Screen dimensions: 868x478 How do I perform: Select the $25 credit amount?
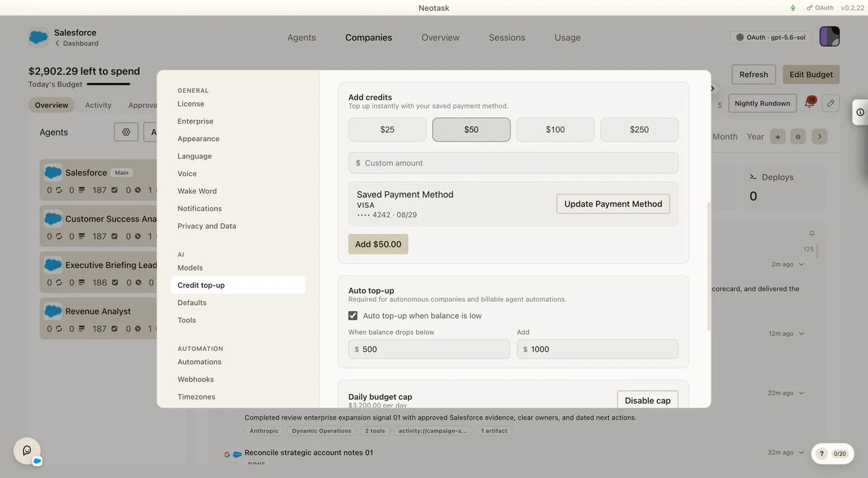point(387,130)
